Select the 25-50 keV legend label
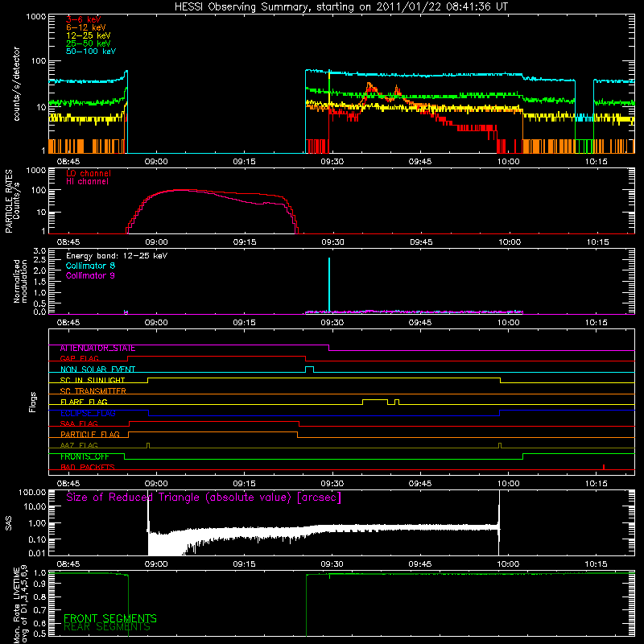Viewport: 644px width, 644px height. pyautogui.click(x=89, y=43)
